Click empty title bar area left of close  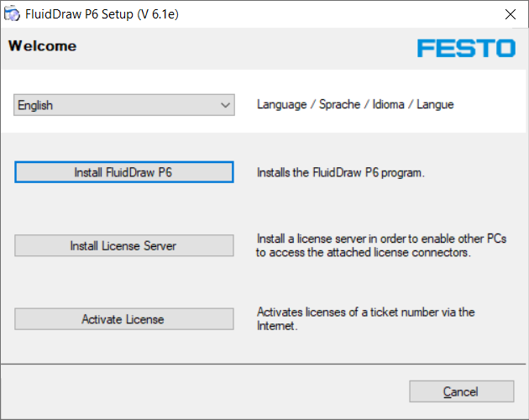tap(336, 14)
